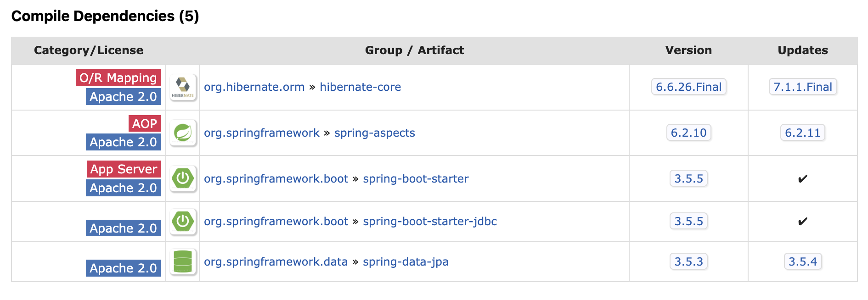868x300 pixels.
Task: Click the Version column header
Action: 688,50
